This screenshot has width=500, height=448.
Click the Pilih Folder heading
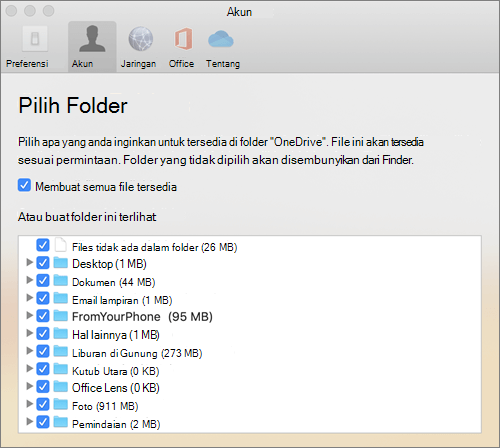pyautogui.click(x=73, y=106)
